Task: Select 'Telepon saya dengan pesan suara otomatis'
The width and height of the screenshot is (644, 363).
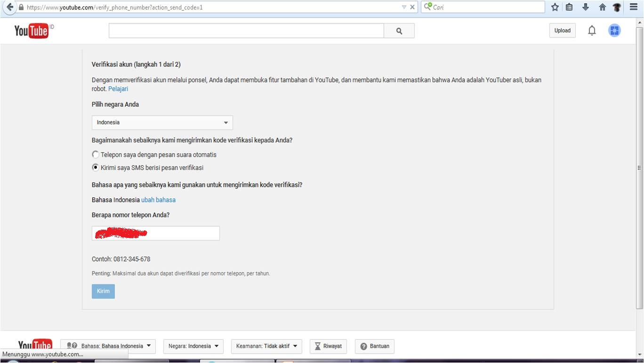Action: pos(96,154)
